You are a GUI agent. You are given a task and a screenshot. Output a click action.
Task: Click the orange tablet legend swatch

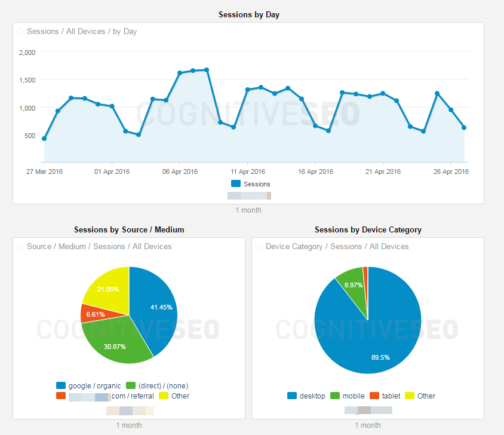coord(374,396)
